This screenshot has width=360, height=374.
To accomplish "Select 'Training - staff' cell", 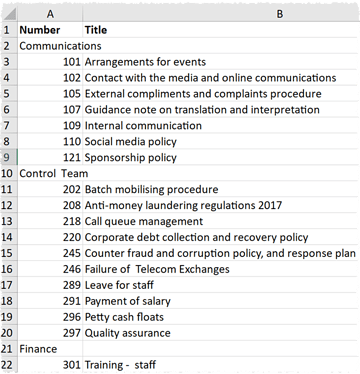I will click(x=221, y=364).
